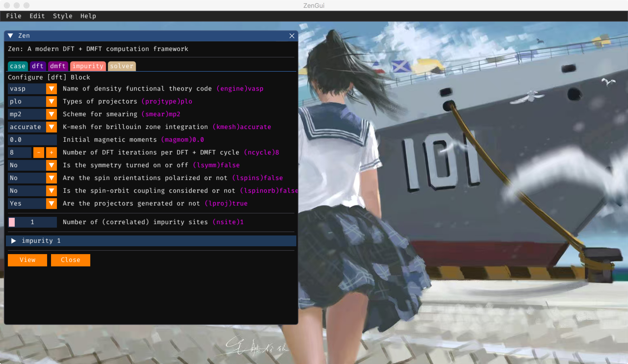
Task: Click the macOS minimize window button
Action: pyautogui.click(x=17, y=5)
